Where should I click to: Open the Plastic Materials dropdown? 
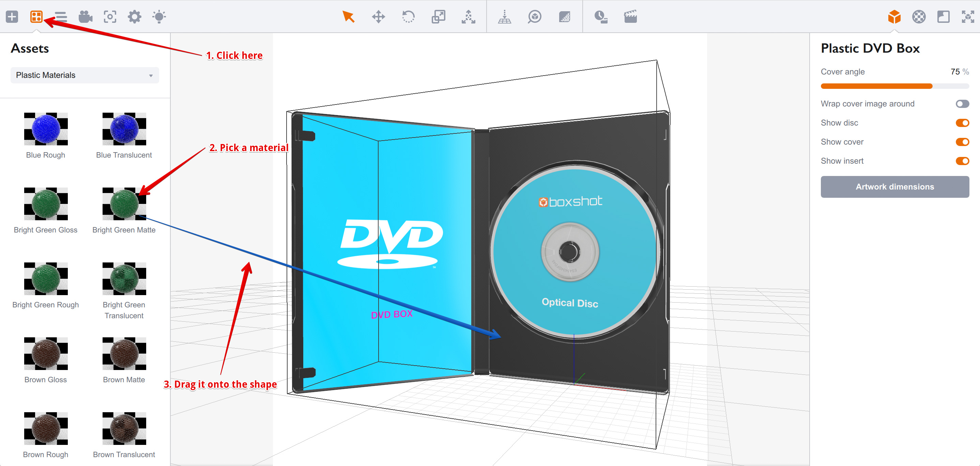[85, 75]
